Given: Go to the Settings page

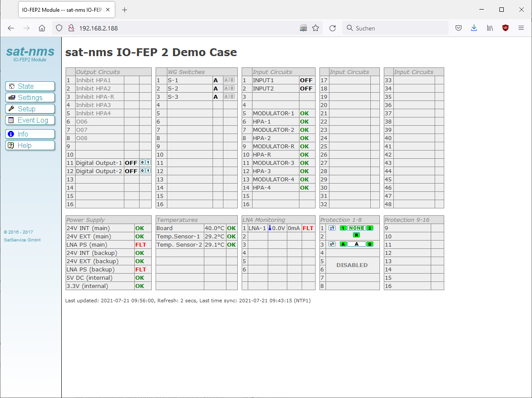Looking at the screenshot, I should [30, 97].
